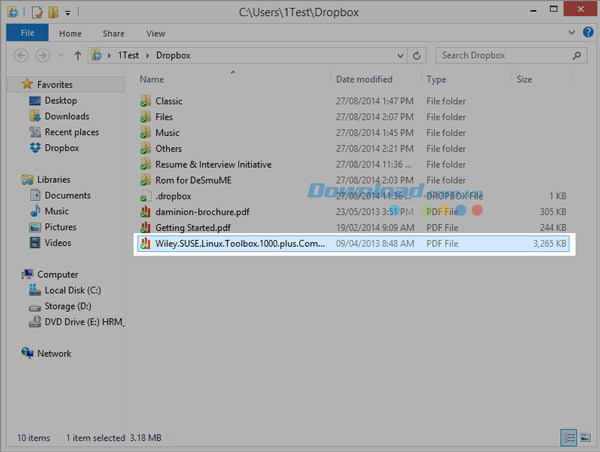Switch to the View ribbon tab
600x452 pixels.
pyautogui.click(x=155, y=34)
